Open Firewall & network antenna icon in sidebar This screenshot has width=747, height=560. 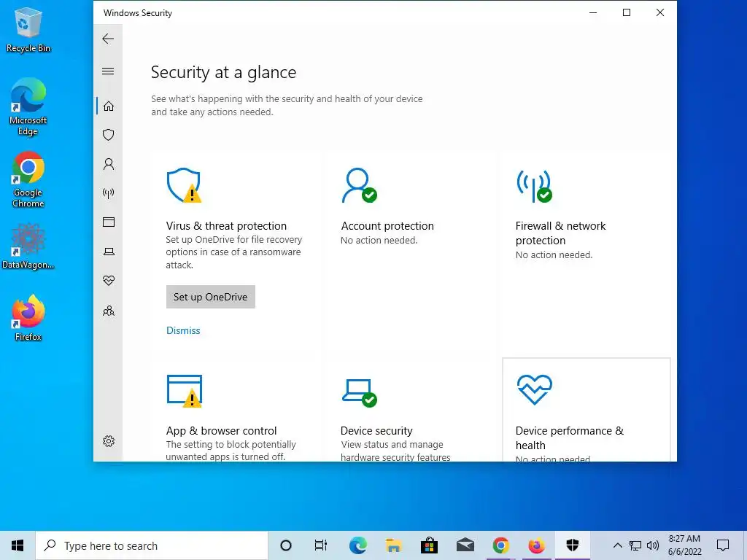point(109,192)
